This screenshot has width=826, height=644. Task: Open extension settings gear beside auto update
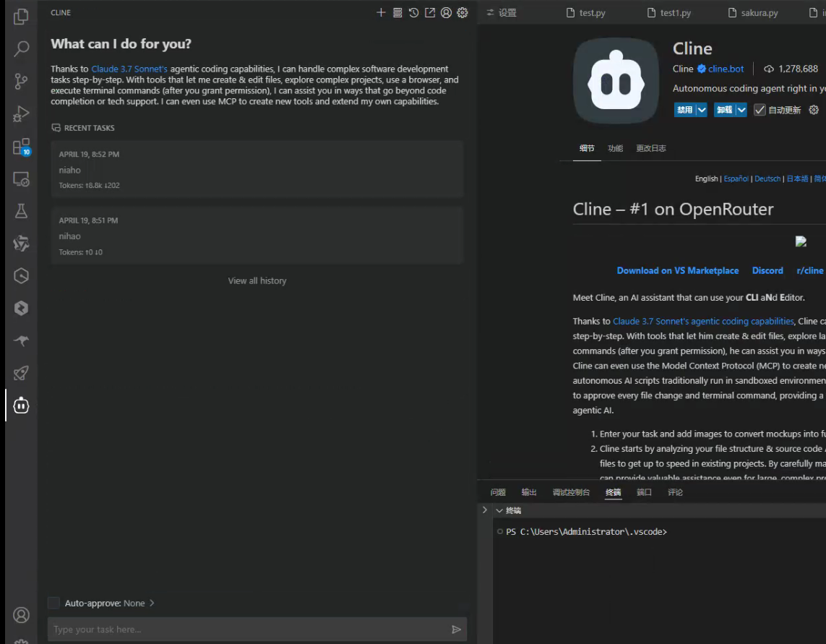pyautogui.click(x=814, y=110)
